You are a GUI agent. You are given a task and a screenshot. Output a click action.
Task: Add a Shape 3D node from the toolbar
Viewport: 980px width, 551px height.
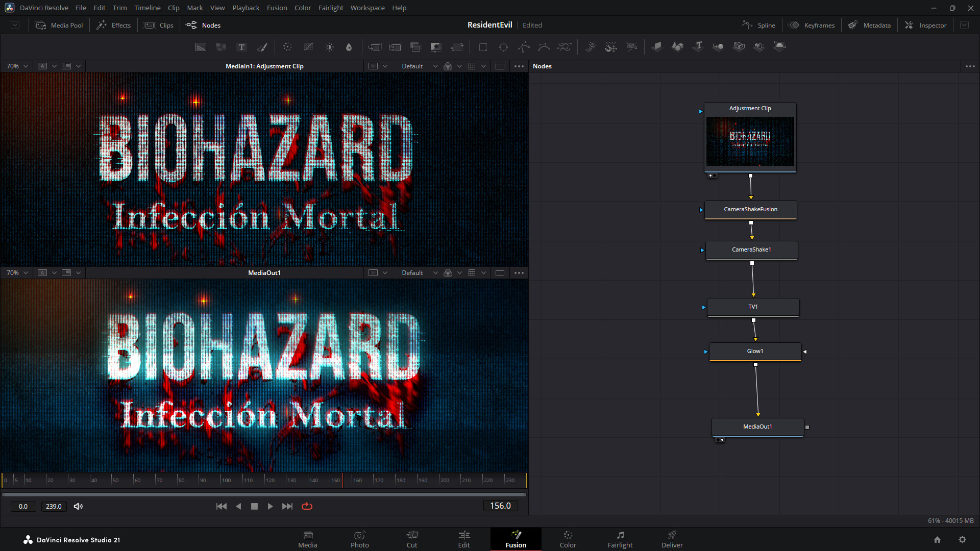coord(677,47)
